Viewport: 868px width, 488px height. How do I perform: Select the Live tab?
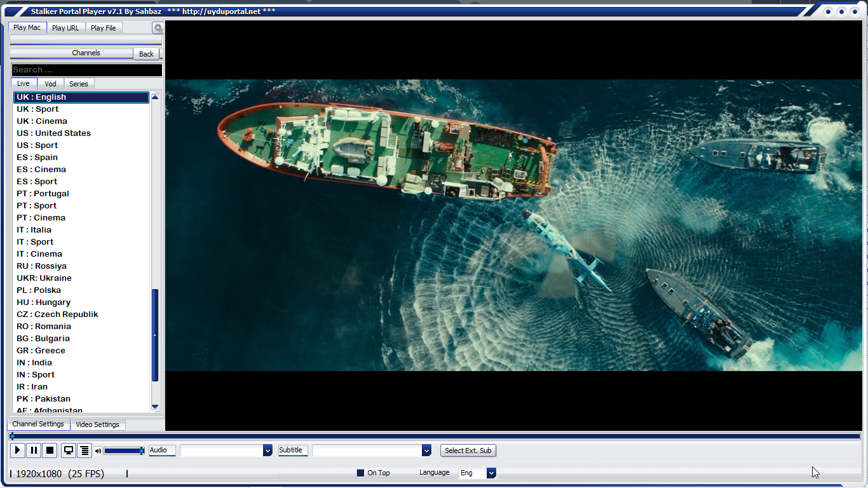tap(24, 84)
